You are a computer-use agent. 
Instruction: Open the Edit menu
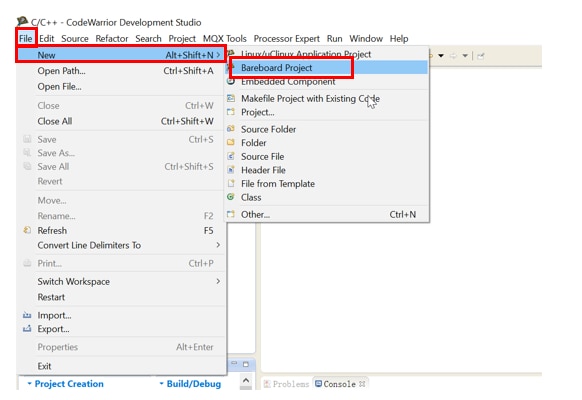tap(47, 39)
